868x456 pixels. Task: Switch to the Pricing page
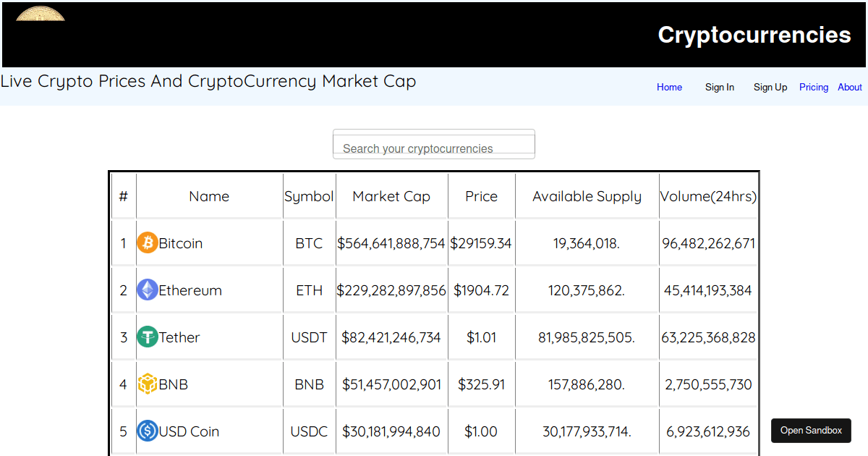click(x=813, y=87)
